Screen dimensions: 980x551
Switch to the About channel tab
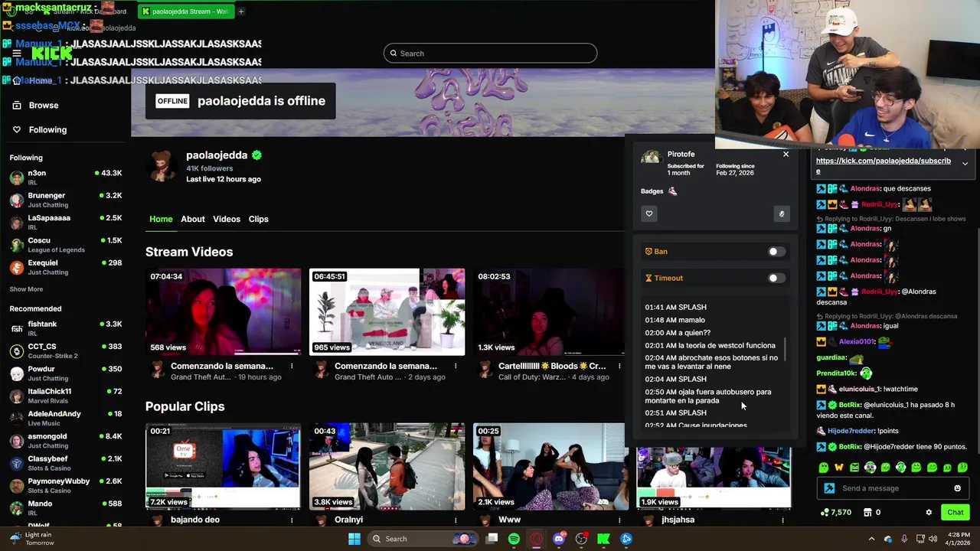193,219
